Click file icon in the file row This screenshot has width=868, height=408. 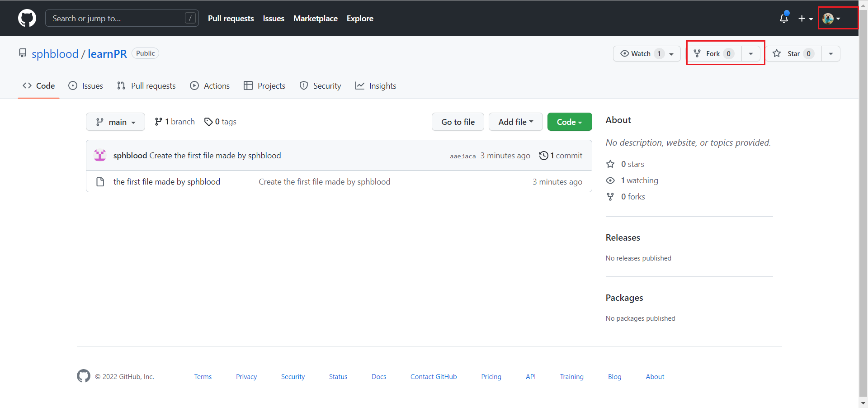(100, 182)
